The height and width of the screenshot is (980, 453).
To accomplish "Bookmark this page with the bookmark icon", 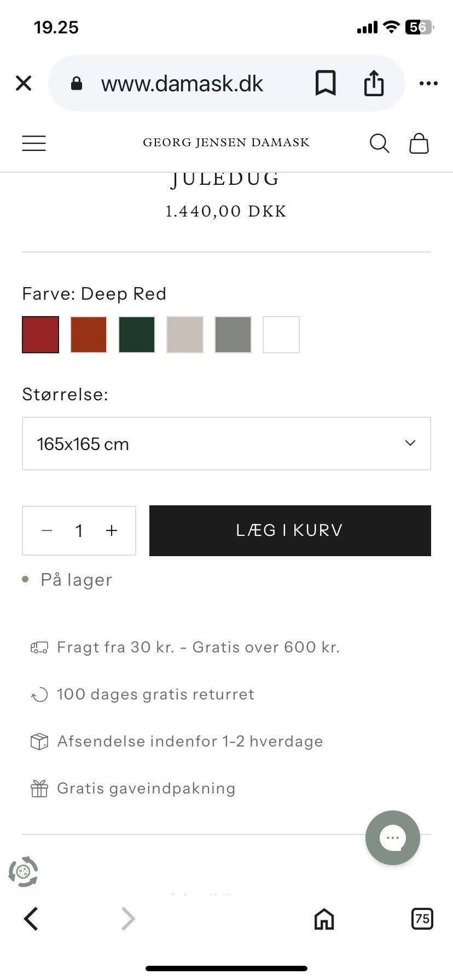I will (326, 84).
